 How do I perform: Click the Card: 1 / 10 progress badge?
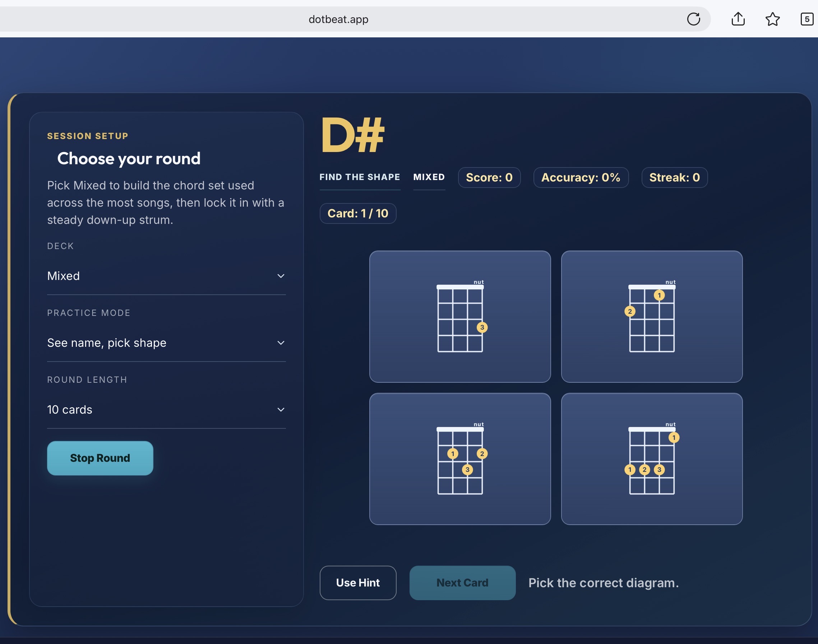click(358, 213)
